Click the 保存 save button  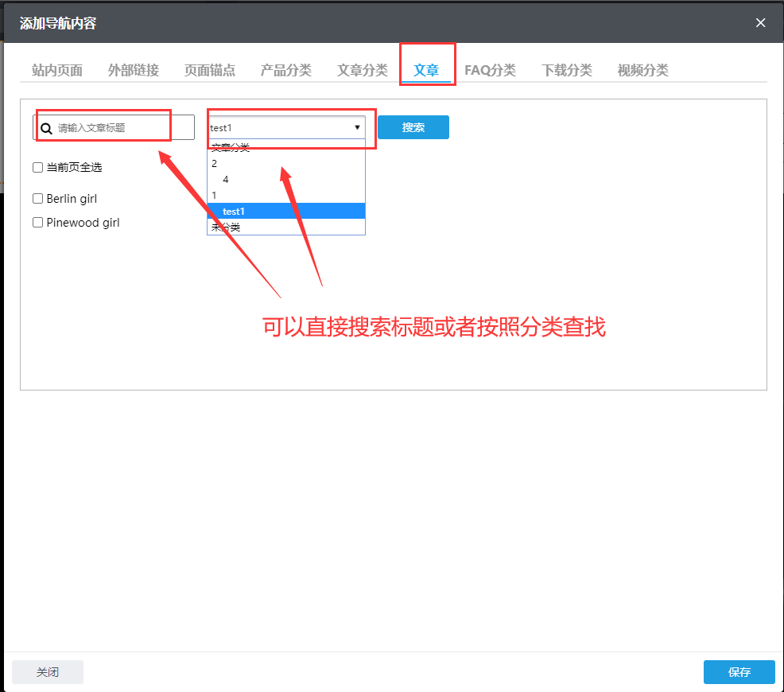[739, 671]
